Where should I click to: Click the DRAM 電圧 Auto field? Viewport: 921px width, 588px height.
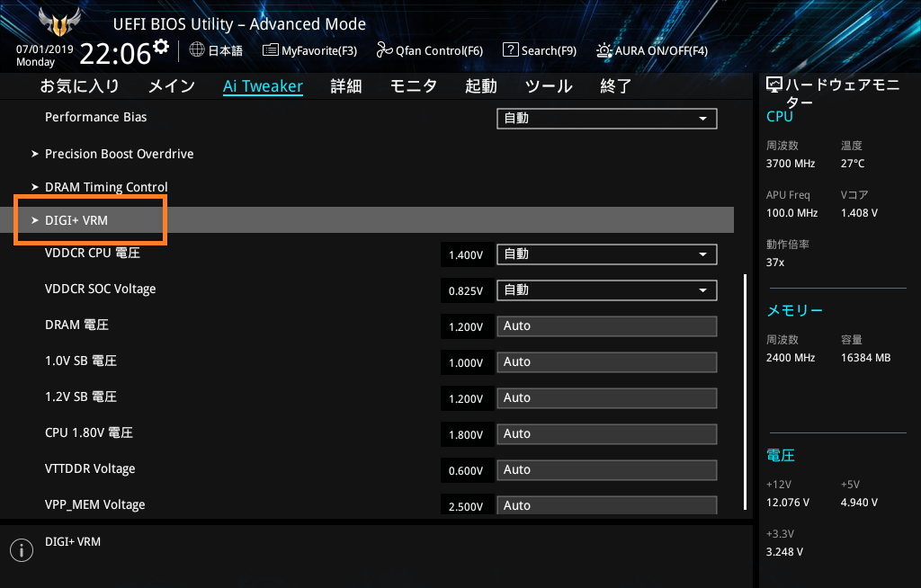(607, 326)
